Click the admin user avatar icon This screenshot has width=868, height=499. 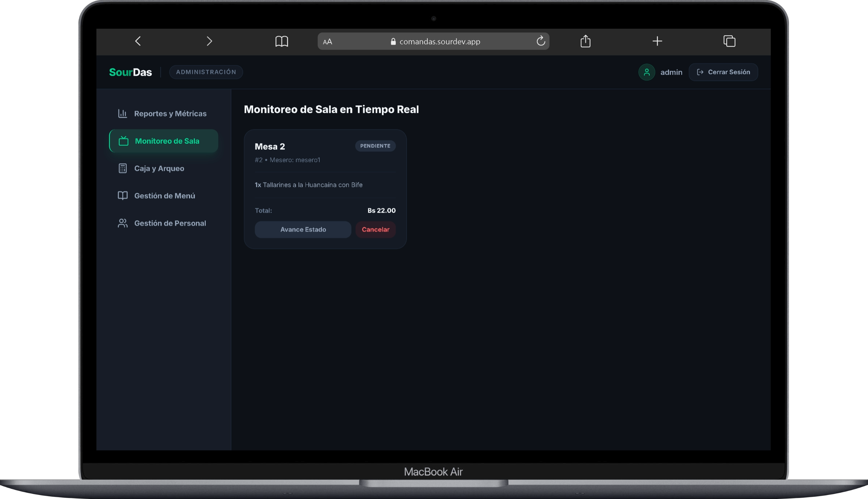[x=646, y=72]
